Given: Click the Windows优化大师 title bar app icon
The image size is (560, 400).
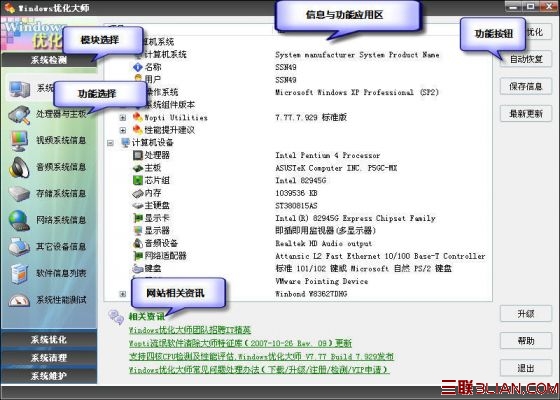Looking at the screenshot, I should (x=9, y=8).
